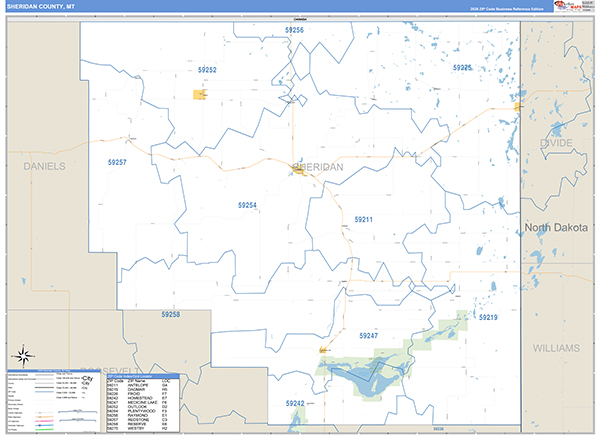Select the 59258 ZIP label on the map
Image resolution: width=600 pixels, height=435 pixels.
click(x=171, y=314)
